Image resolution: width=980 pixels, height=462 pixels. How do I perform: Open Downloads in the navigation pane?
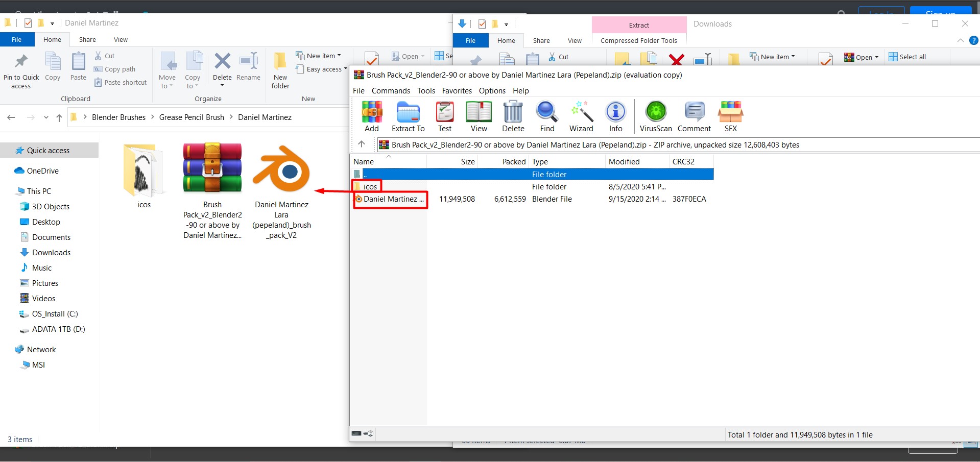click(x=51, y=252)
